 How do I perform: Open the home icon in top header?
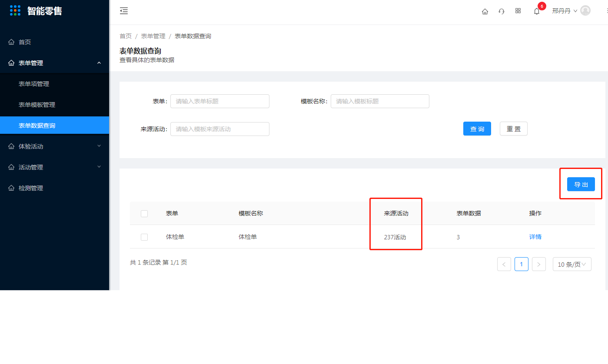pyautogui.click(x=485, y=11)
